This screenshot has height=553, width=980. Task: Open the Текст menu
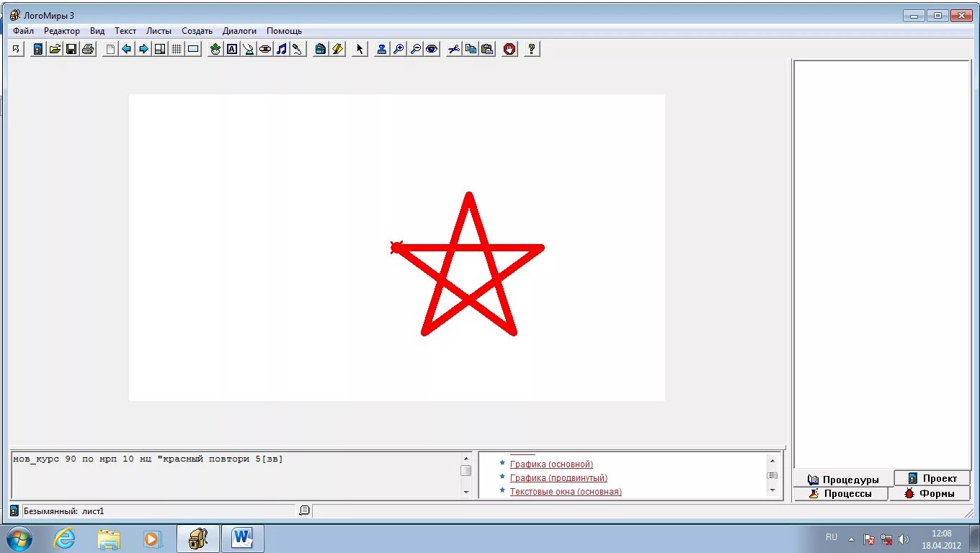pos(125,31)
